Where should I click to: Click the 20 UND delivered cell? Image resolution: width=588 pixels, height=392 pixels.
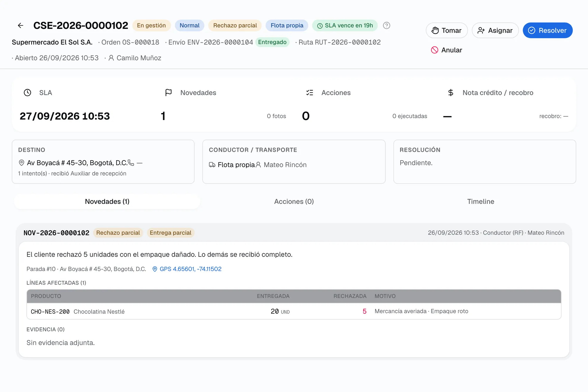click(280, 311)
